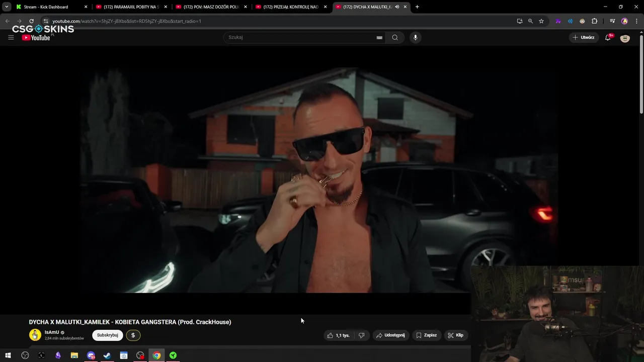Go back with the browser arrow
Screen dimensions: 644x362
coord(7,21)
